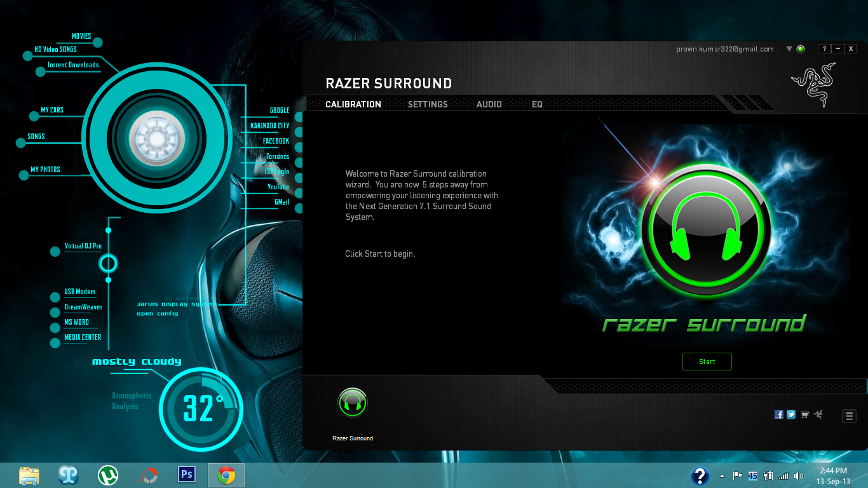The height and width of the screenshot is (488, 868).
Task: Open the Facebook share icon
Action: (779, 414)
